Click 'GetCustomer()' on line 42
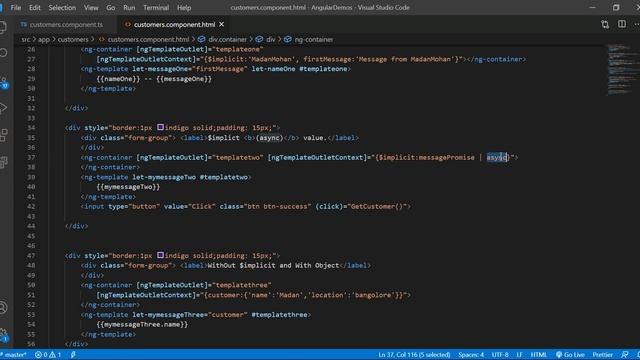 pos(378,207)
